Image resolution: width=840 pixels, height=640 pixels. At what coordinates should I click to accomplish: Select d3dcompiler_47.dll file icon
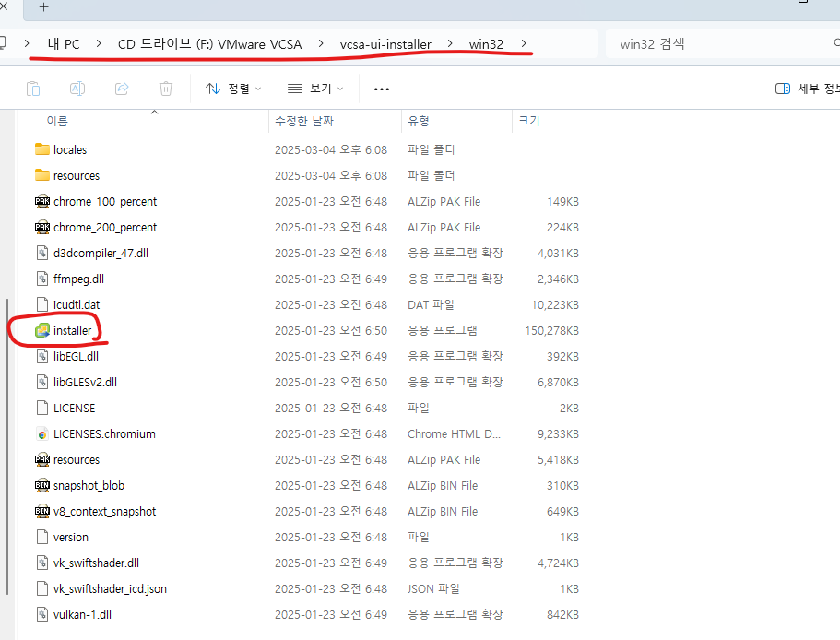pos(42,253)
